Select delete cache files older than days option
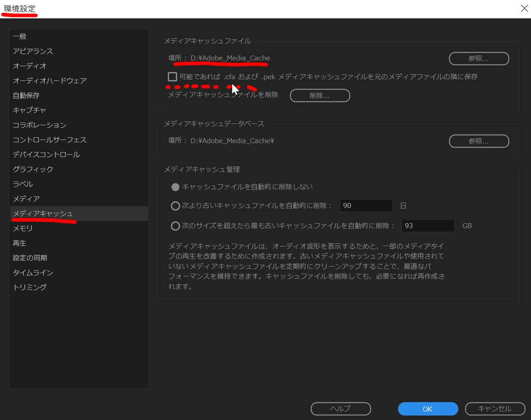 coord(175,206)
